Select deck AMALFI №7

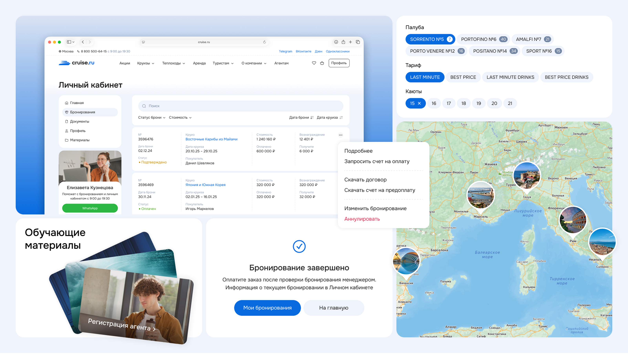(x=533, y=39)
